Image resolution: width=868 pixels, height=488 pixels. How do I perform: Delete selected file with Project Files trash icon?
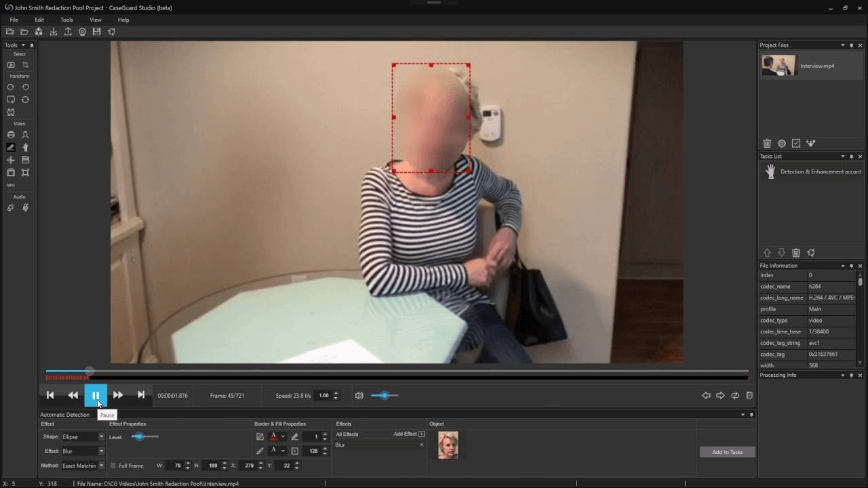pos(767,144)
